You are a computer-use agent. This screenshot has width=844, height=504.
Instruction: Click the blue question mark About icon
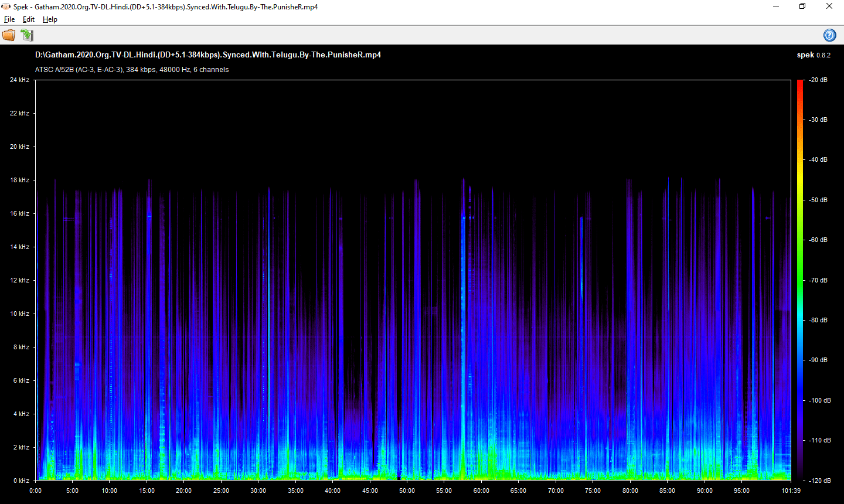(830, 35)
